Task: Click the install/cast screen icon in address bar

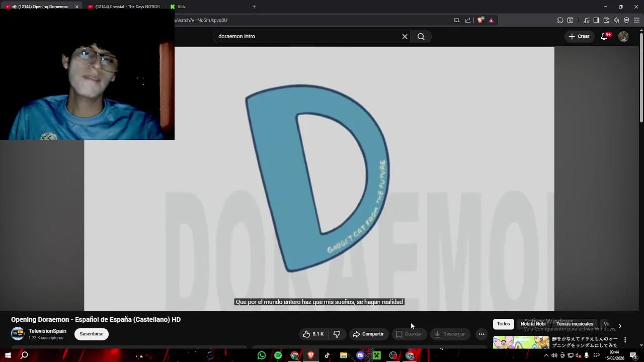Action: click(456, 20)
